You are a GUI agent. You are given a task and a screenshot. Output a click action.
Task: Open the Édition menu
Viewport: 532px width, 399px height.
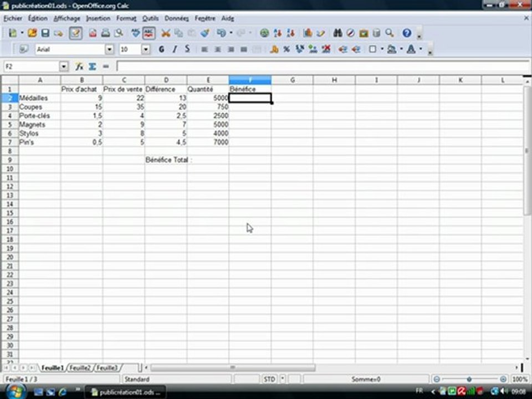(38, 18)
